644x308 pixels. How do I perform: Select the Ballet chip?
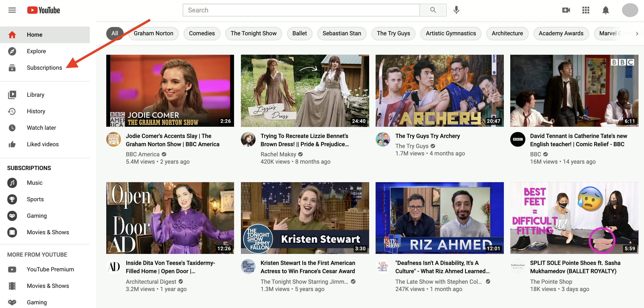click(x=300, y=33)
